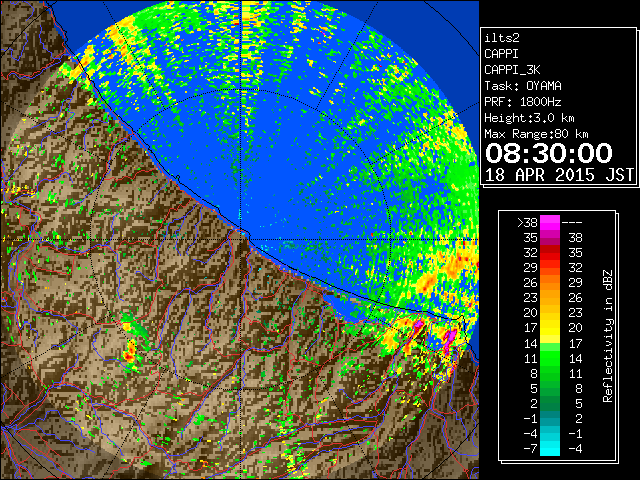The image size is (640, 480).
Task: Click the '>38' legend label
Action: (x=527, y=223)
